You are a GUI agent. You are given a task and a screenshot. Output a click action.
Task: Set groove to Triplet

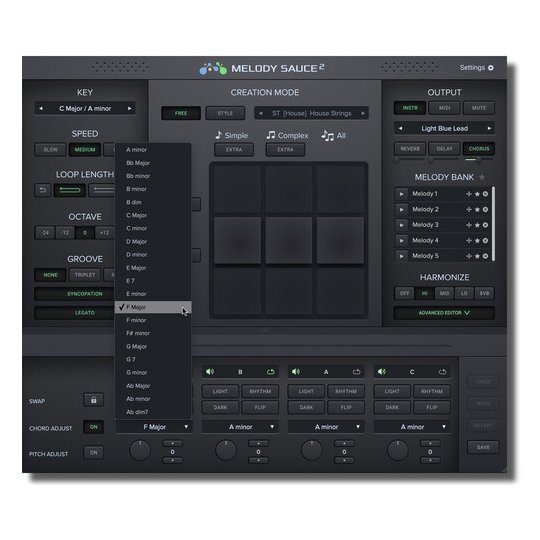[85, 275]
